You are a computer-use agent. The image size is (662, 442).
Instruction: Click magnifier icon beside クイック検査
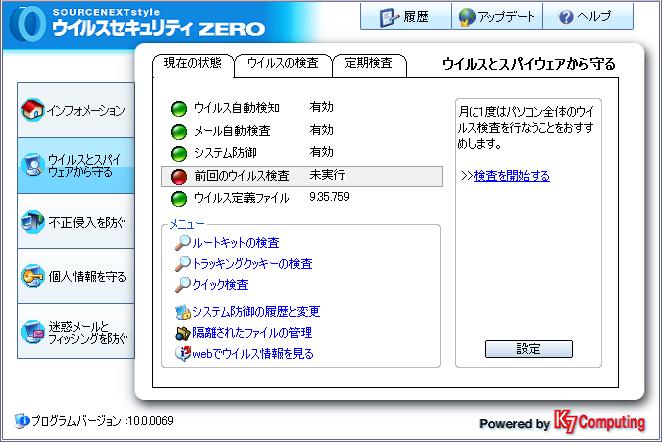(183, 285)
